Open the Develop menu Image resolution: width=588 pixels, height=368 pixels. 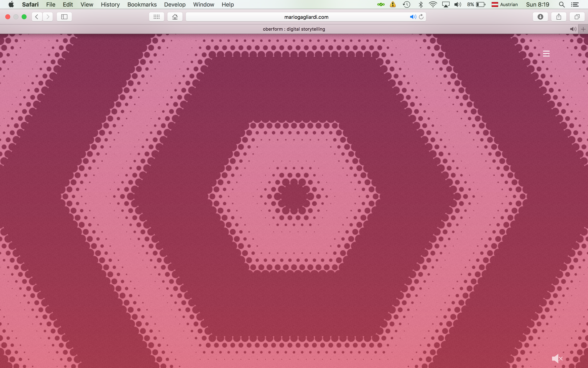tap(175, 4)
